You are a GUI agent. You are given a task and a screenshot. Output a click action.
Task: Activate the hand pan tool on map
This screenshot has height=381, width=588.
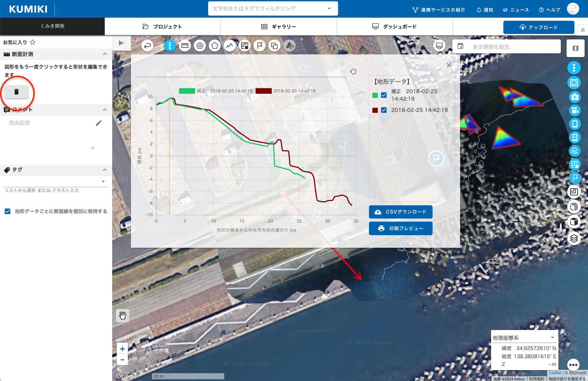point(122,315)
